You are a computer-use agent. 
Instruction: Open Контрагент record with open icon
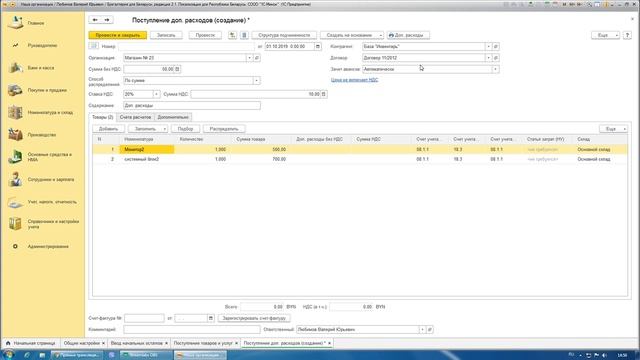coord(496,47)
